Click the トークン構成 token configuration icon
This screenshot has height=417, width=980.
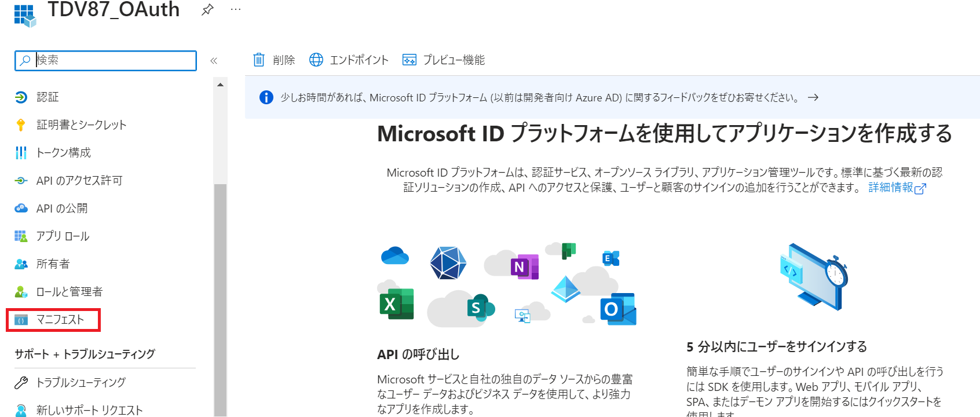[21, 153]
